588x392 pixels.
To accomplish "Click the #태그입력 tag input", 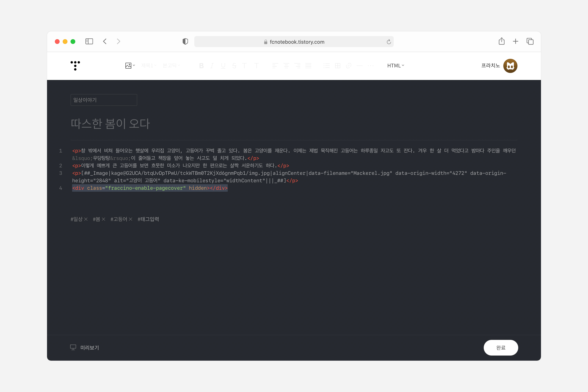I will click(x=148, y=219).
